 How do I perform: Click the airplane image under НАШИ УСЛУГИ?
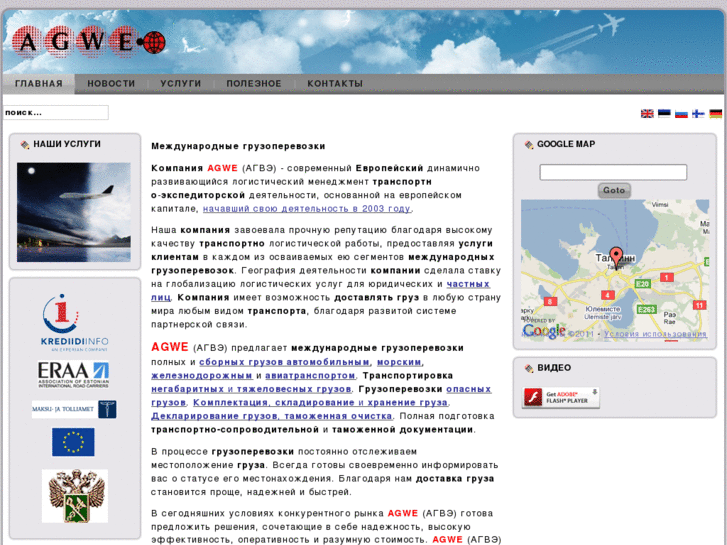pos(74,212)
